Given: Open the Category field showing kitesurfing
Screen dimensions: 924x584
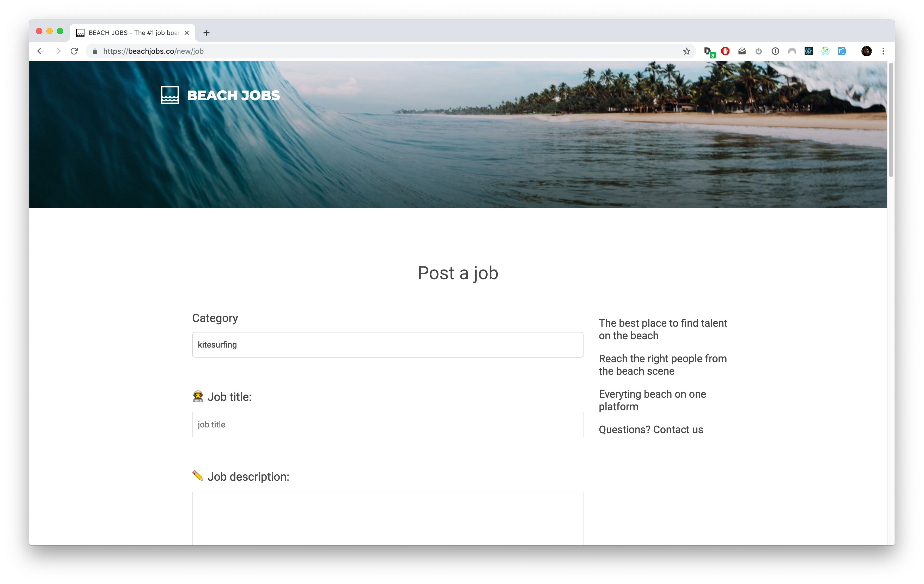Looking at the screenshot, I should click(x=387, y=344).
